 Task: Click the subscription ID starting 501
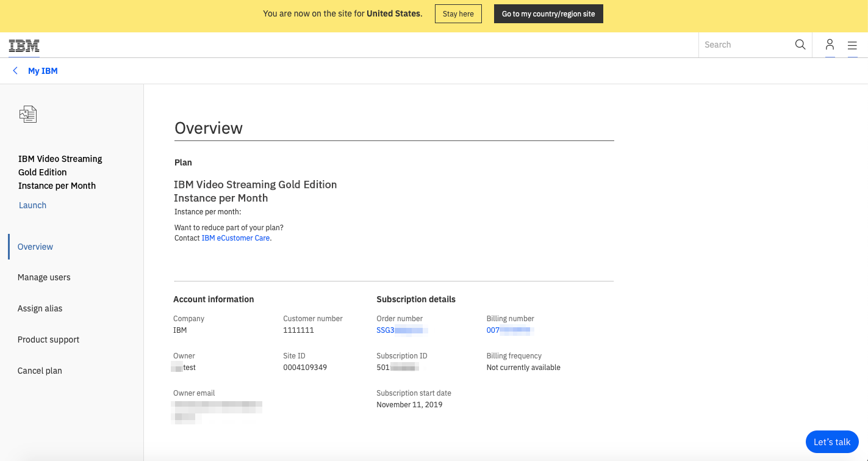pyautogui.click(x=398, y=368)
